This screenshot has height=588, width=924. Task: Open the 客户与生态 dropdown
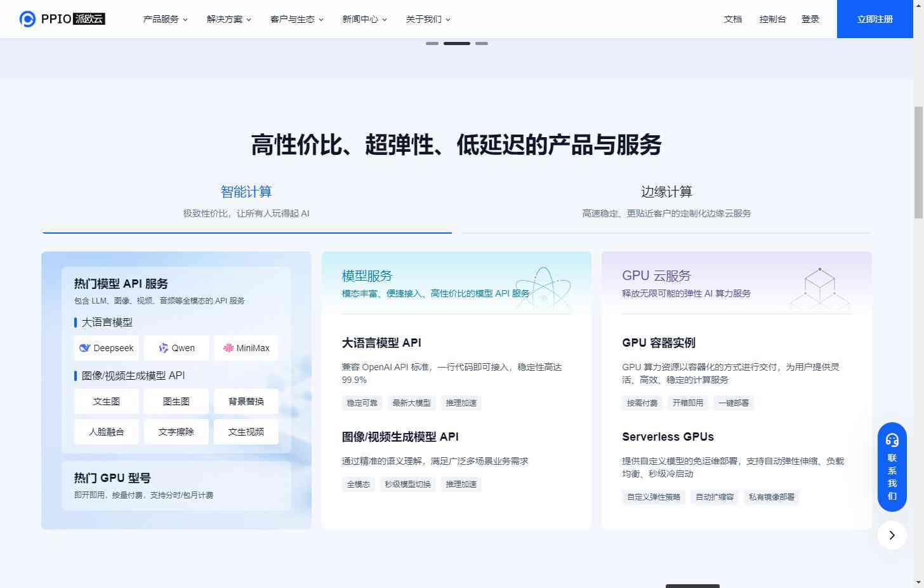[296, 19]
